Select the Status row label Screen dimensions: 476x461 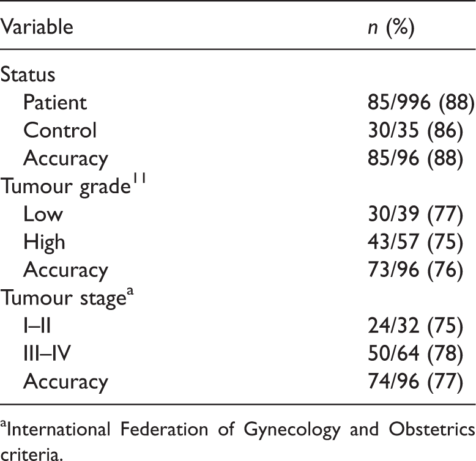pos(28,75)
